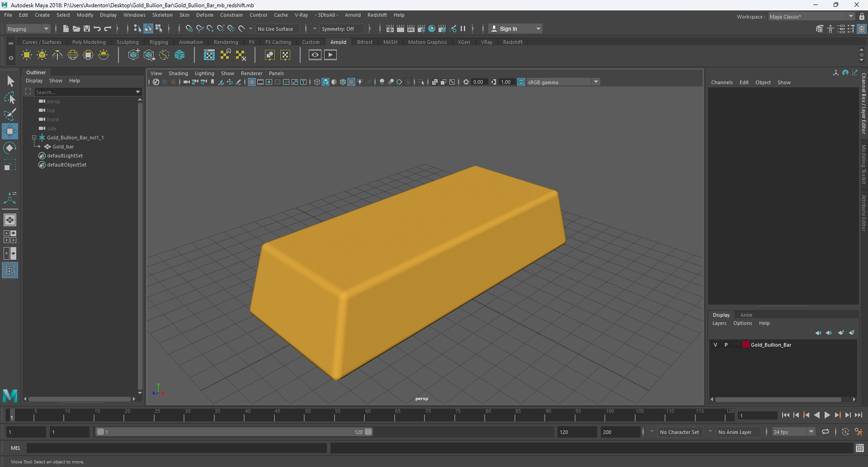Open the 24 fps frame rate dropdown

[793, 432]
